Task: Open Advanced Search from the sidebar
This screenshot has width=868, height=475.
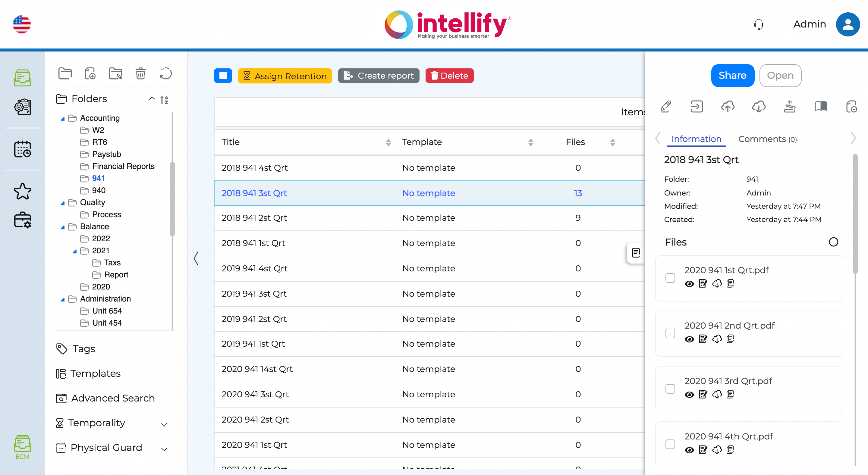Action: [112, 398]
